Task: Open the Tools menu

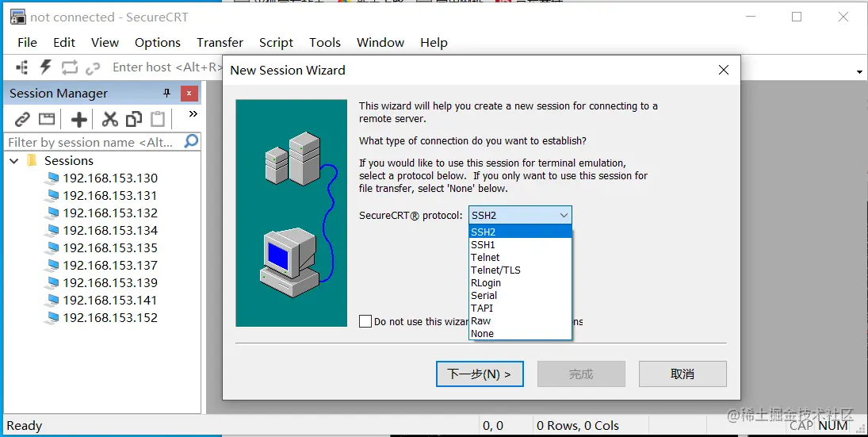Action: coord(325,43)
